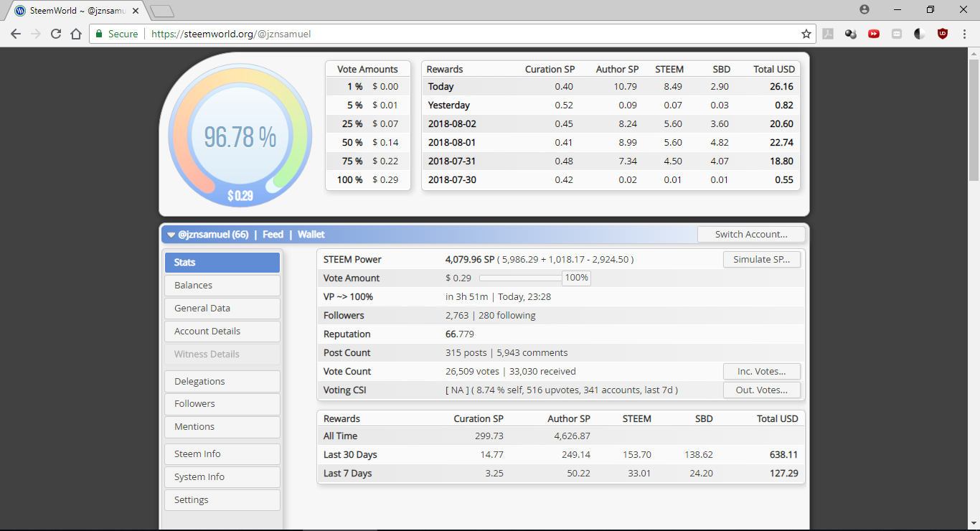Image resolution: width=980 pixels, height=531 pixels.
Task: Click the 2018-07-30 rewards row date
Action: pos(452,180)
